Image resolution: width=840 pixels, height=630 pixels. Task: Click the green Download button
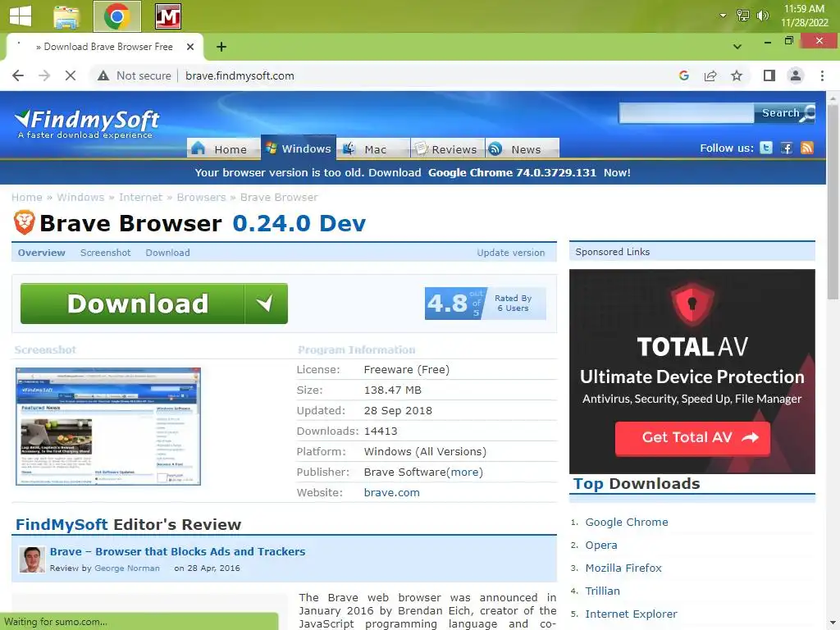tap(153, 304)
